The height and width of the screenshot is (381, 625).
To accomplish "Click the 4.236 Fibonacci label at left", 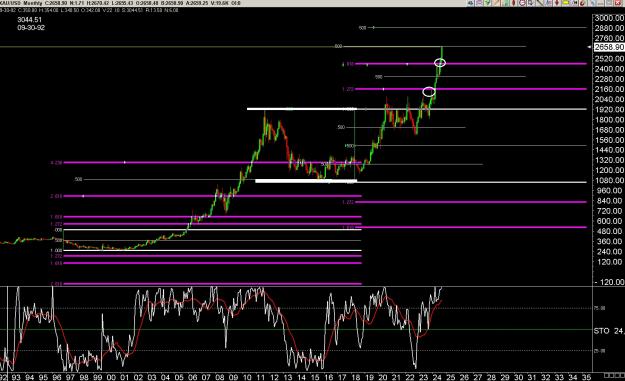I will (x=56, y=163).
